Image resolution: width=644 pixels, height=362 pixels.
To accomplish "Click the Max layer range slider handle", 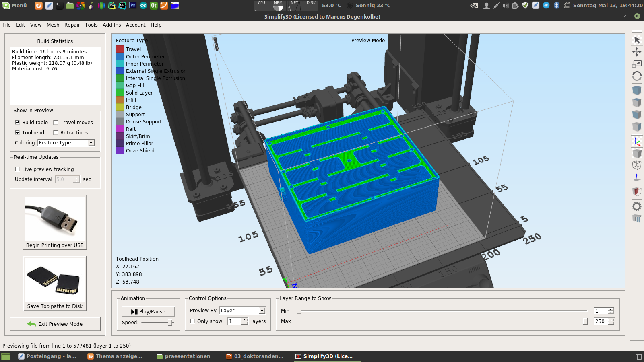I will pyautogui.click(x=585, y=321).
